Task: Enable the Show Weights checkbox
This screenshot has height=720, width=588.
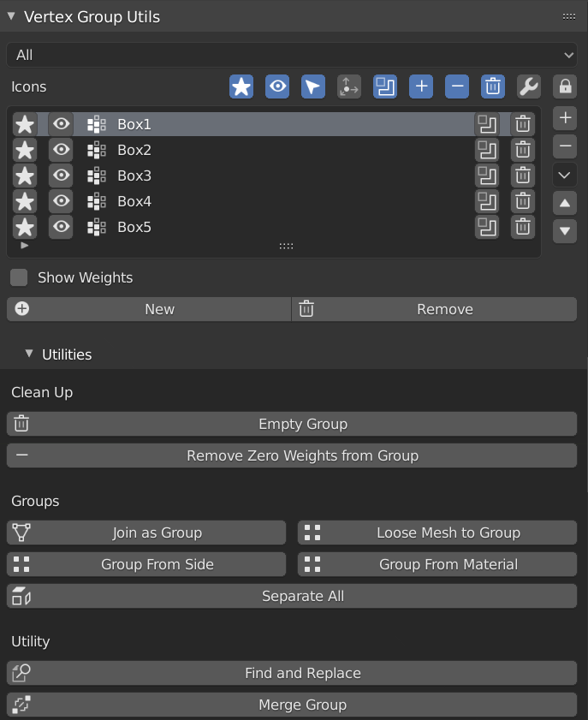Action: [x=19, y=277]
